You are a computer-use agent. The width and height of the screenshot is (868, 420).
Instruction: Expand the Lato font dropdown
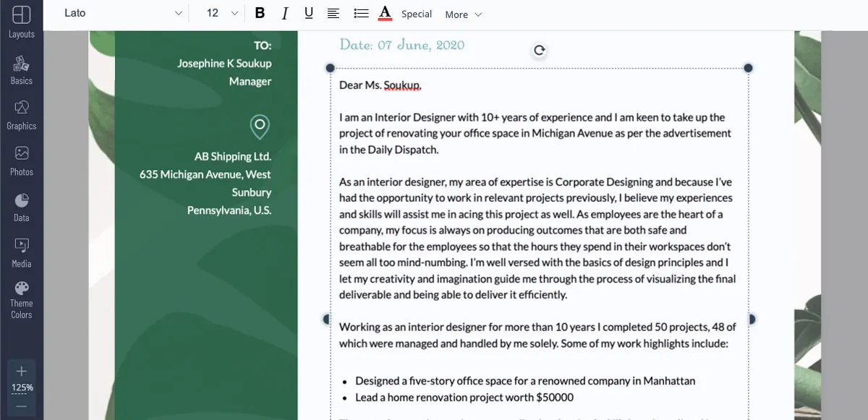pos(123,14)
